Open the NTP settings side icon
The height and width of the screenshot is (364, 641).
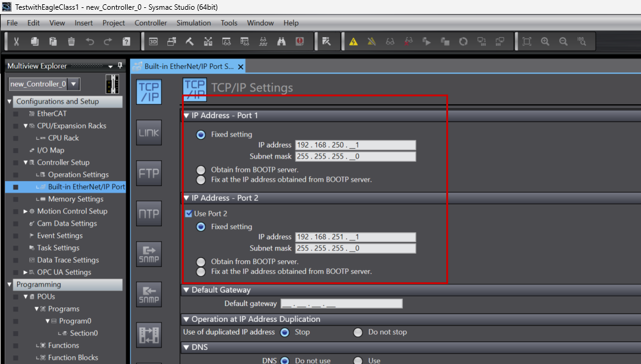click(x=149, y=213)
